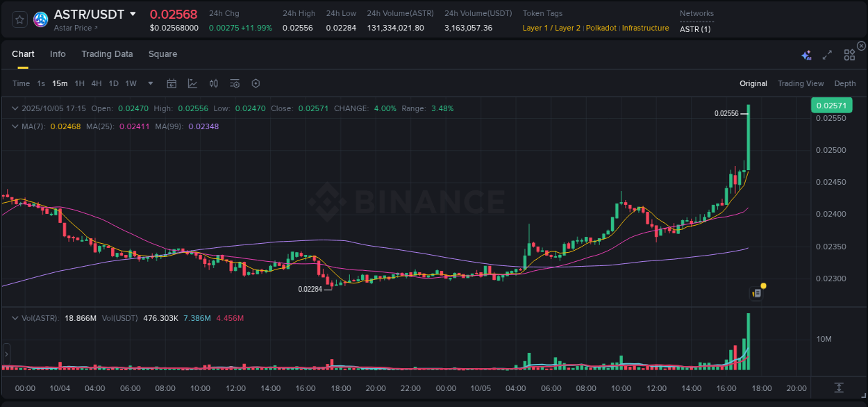Switch to the Info tab
Screen dimensions: 868x407
pos(58,54)
